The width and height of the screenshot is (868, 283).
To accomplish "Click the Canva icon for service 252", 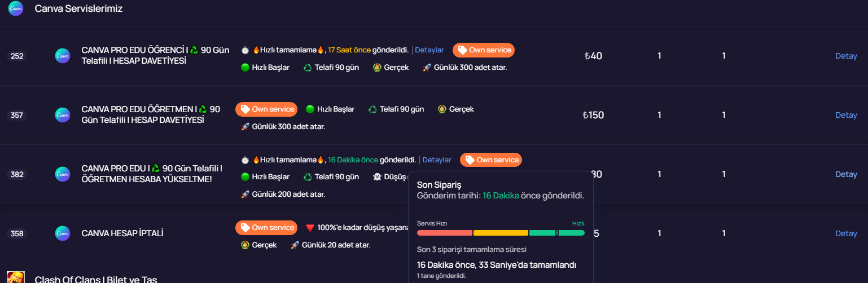I will click(x=62, y=56).
